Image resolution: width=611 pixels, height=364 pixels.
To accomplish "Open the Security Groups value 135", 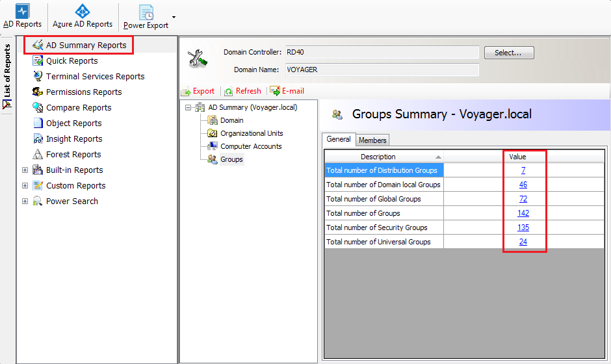I will click(523, 227).
